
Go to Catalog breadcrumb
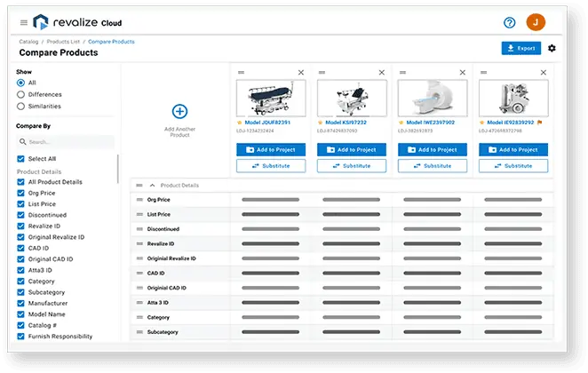[28, 42]
